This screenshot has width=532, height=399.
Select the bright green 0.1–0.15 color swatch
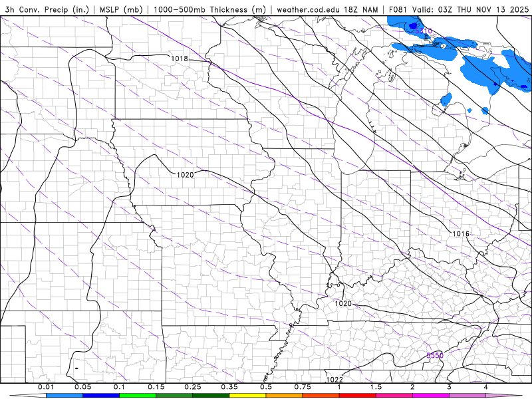(x=138, y=396)
